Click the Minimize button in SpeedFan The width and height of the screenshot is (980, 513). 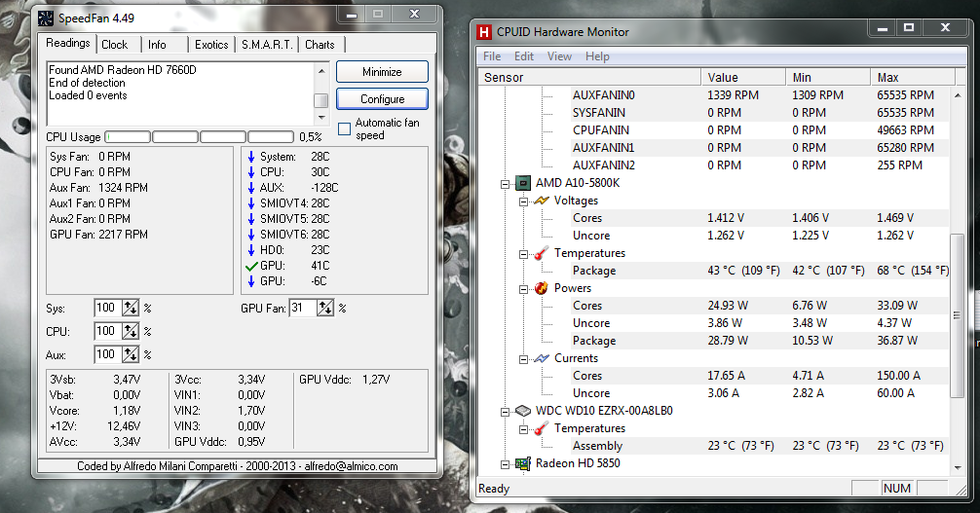[382, 72]
